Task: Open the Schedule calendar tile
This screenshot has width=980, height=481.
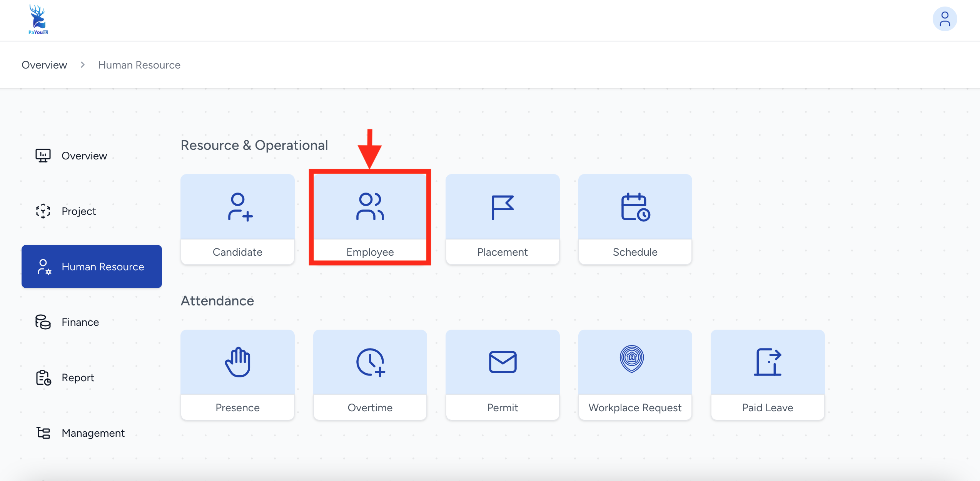Action: click(x=635, y=219)
